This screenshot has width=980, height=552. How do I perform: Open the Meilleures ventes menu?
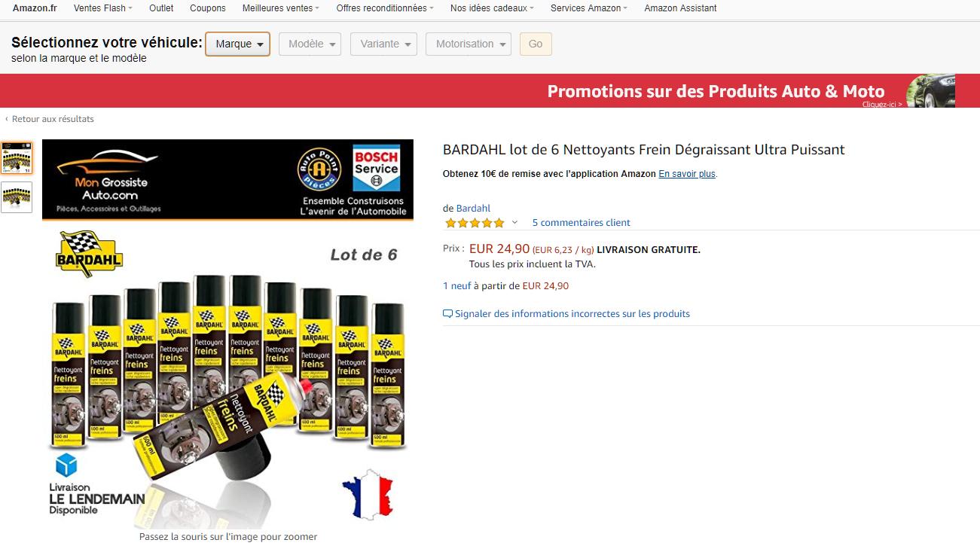point(280,8)
